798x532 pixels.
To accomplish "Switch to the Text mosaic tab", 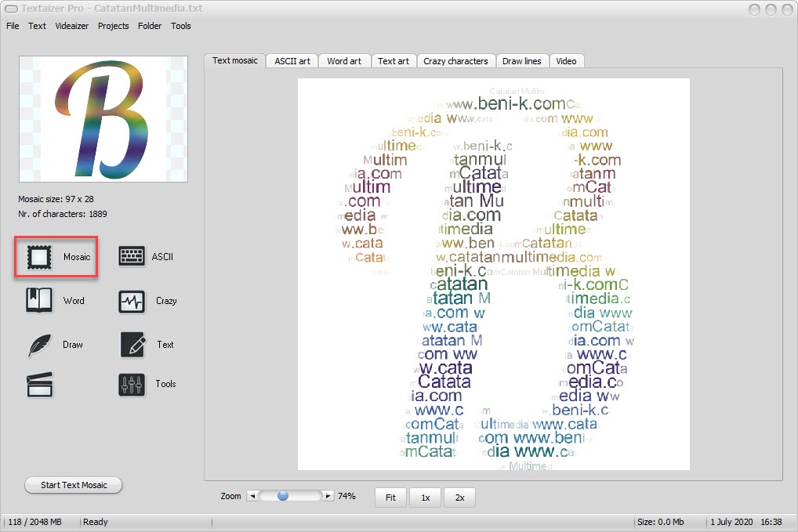I will (x=235, y=60).
